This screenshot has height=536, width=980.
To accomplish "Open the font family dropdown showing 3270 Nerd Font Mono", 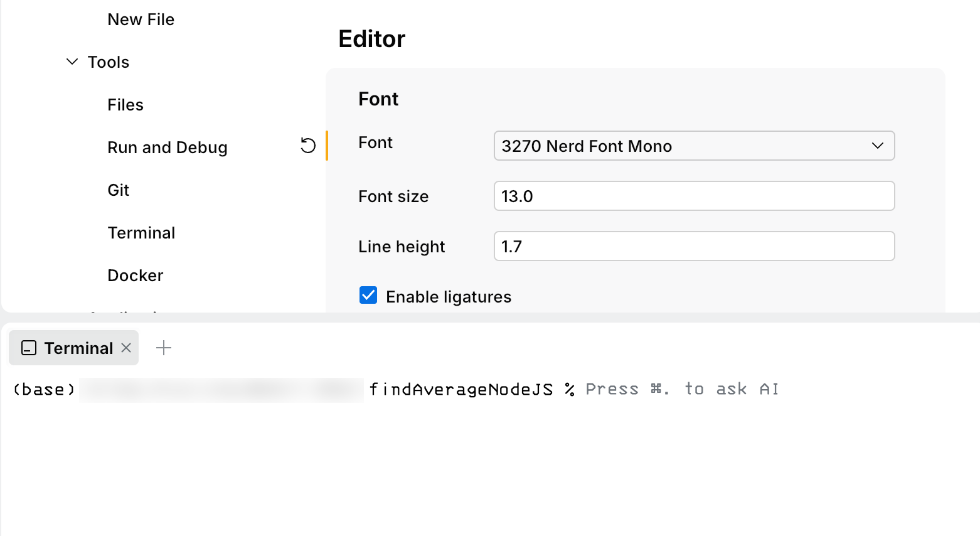I will click(x=694, y=146).
